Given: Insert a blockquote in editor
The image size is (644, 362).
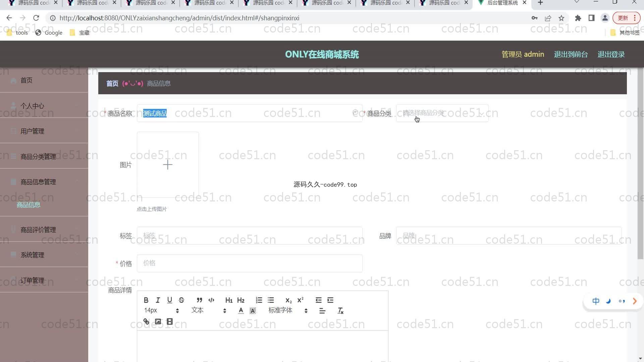Looking at the screenshot, I should (199, 300).
